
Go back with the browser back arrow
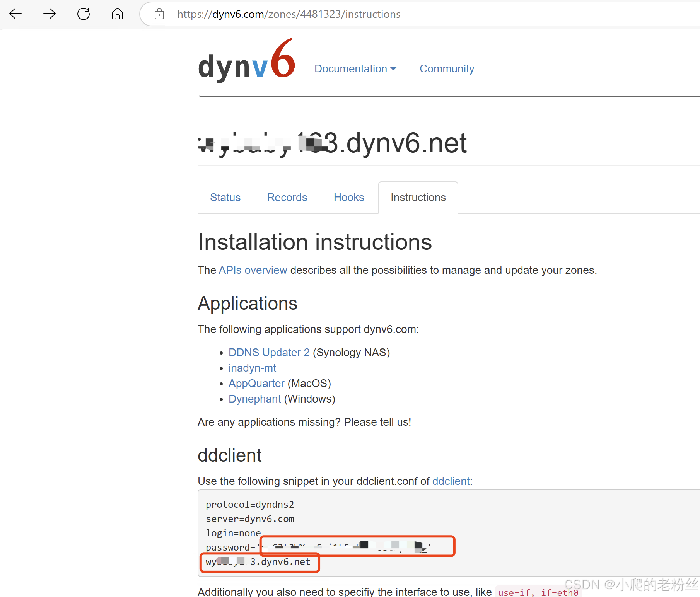pos(15,14)
